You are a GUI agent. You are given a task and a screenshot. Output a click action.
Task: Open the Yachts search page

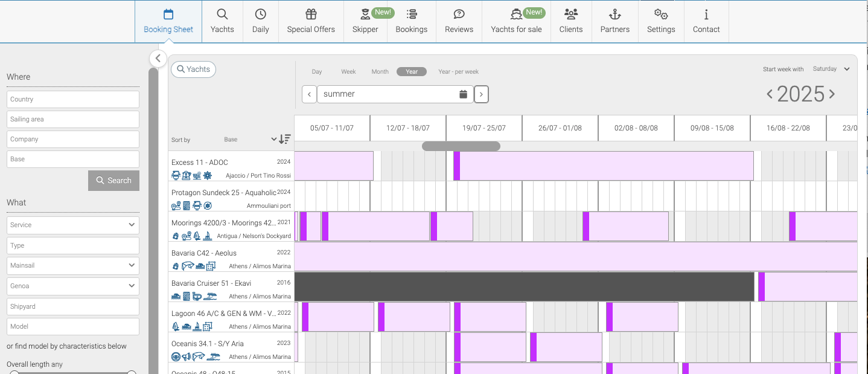(x=222, y=21)
